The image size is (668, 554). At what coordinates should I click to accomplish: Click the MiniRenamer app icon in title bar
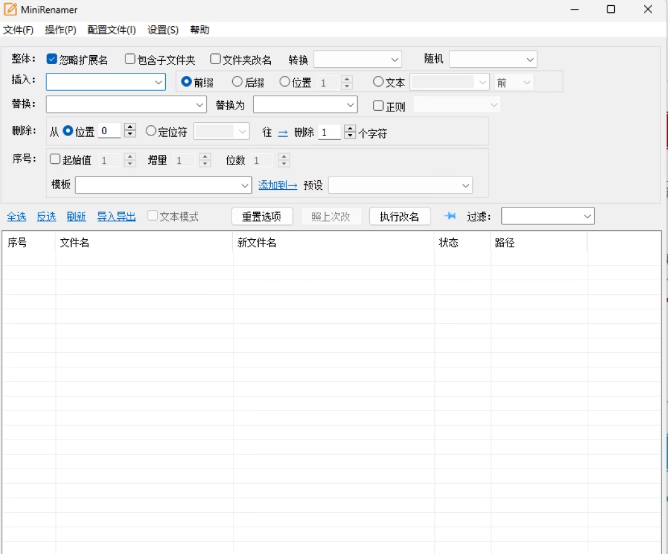pyautogui.click(x=10, y=9)
